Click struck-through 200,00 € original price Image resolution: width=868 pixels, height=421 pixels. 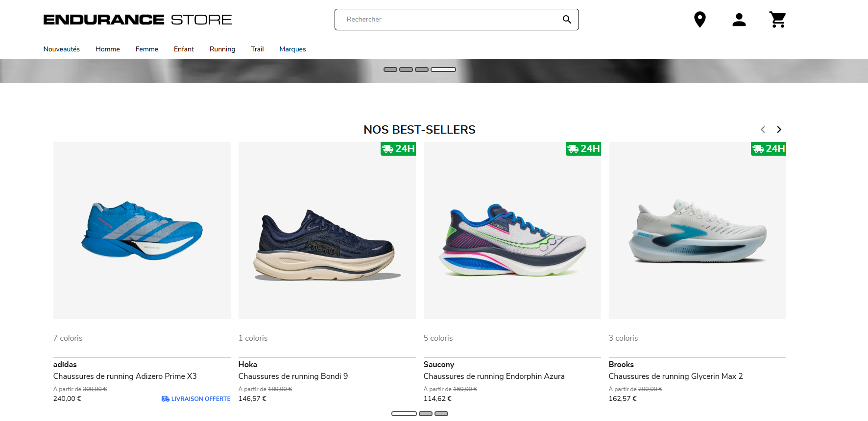pyautogui.click(x=650, y=389)
